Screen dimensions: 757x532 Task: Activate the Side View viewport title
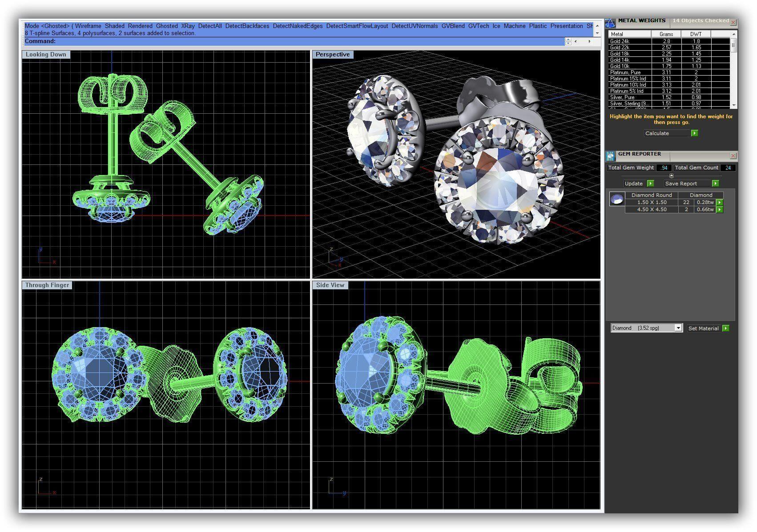coord(330,285)
